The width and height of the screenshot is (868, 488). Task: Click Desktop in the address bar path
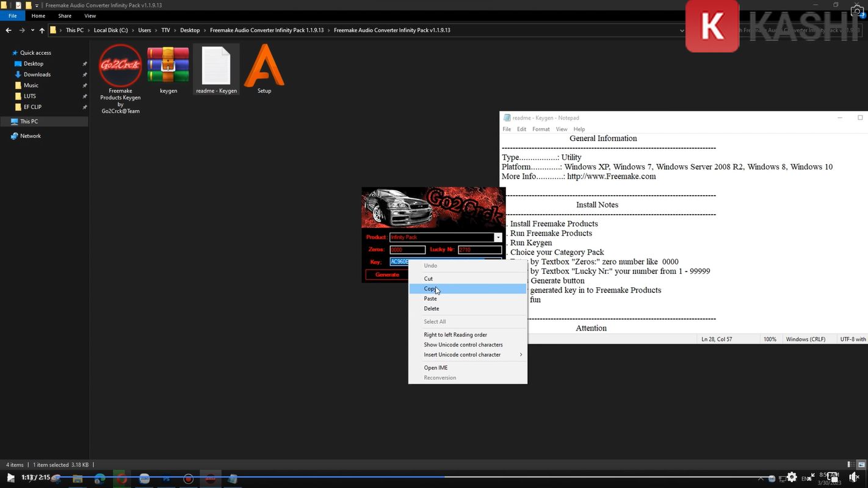point(190,30)
